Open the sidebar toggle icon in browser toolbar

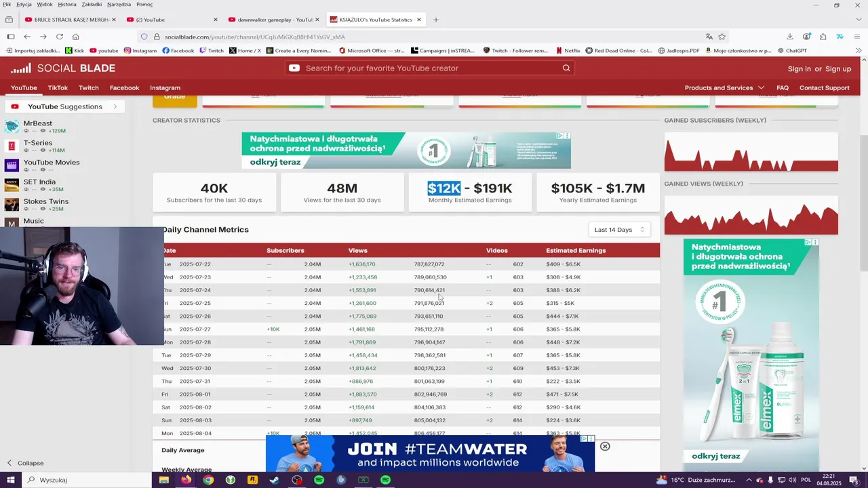(x=11, y=37)
